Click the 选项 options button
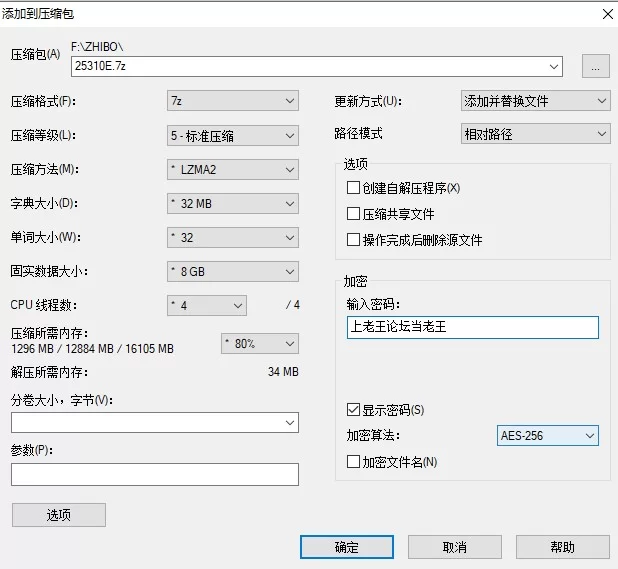 click(x=59, y=515)
